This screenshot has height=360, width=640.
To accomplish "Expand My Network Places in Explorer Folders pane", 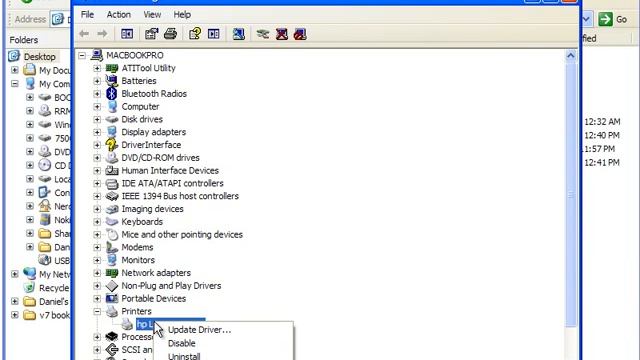I will [x=15, y=274].
